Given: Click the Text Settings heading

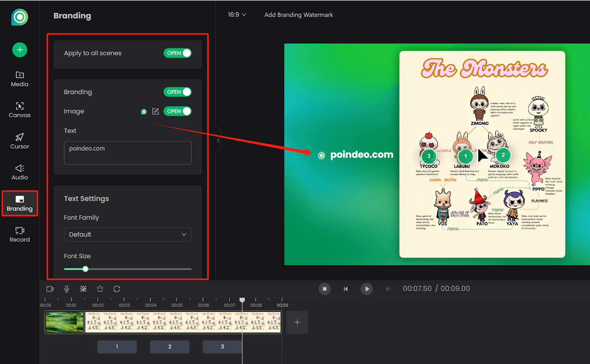Looking at the screenshot, I should [x=86, y=199].
